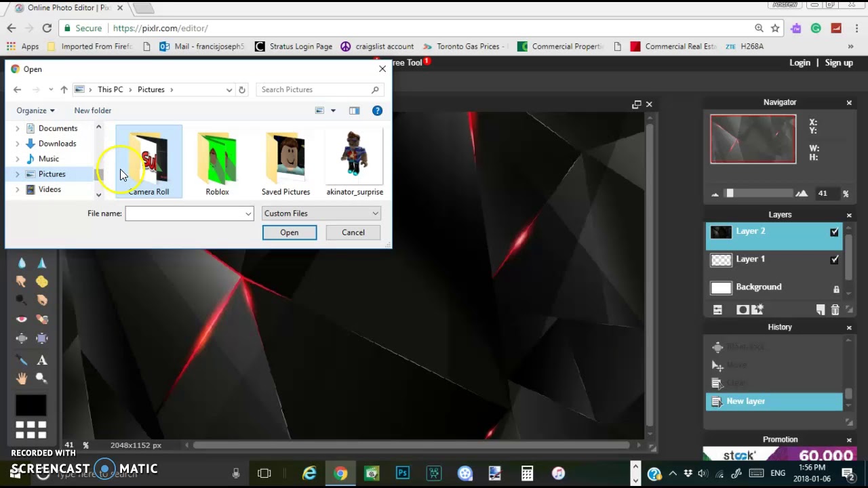Collapse the Pictures folder in sidebar
Screen dimensions: 868x488
coord(17,174)
